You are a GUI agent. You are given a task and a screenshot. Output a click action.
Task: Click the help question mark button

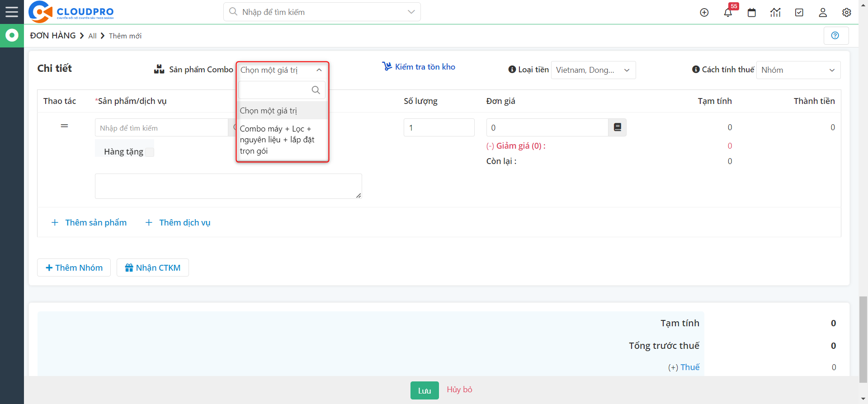point(836,36)
